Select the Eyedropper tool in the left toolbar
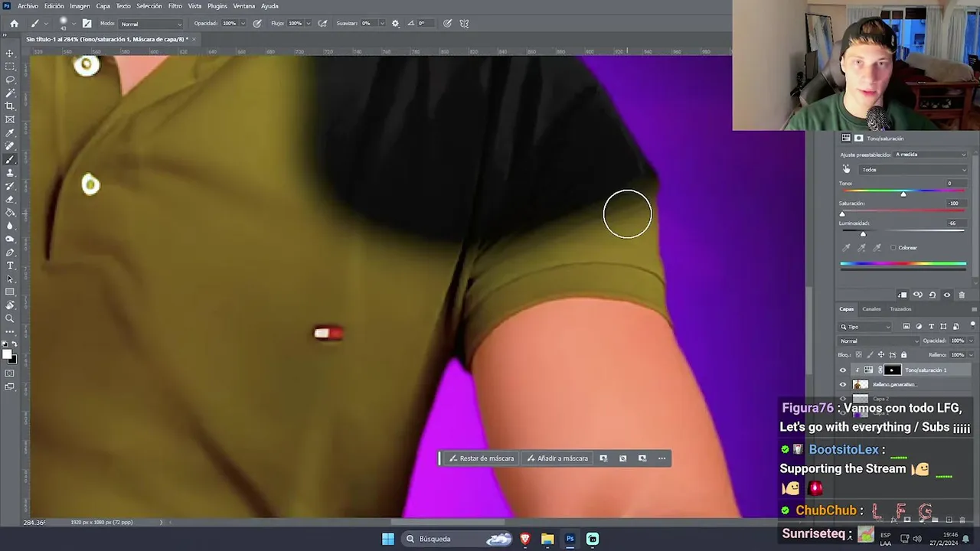Screen dimensions: 980x551 click(x=10, y=133)
